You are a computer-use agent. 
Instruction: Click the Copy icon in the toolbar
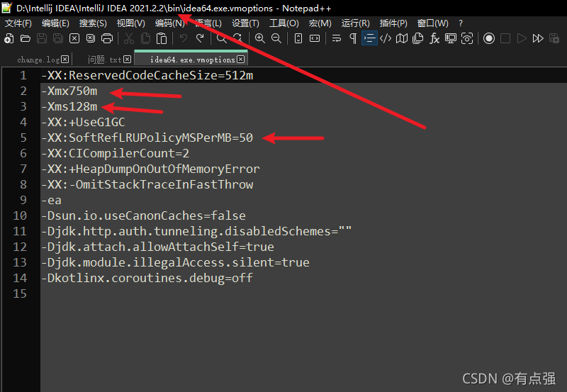tap(145, 38)
